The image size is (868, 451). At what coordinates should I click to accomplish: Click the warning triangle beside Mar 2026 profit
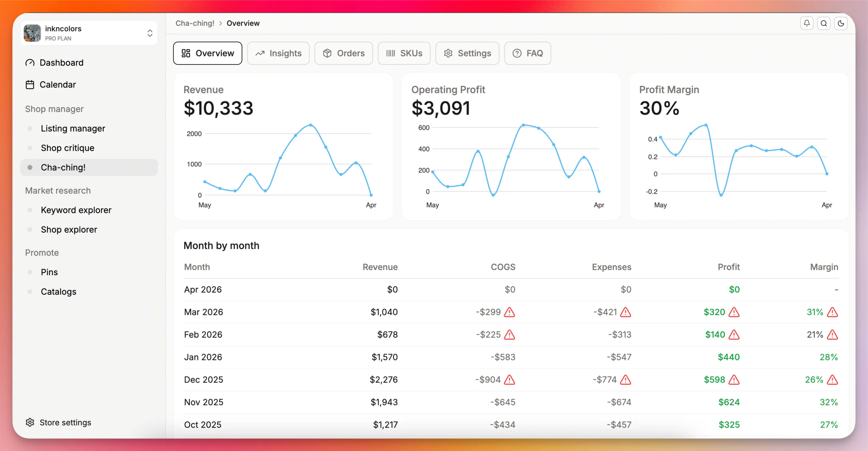[735, 312]
